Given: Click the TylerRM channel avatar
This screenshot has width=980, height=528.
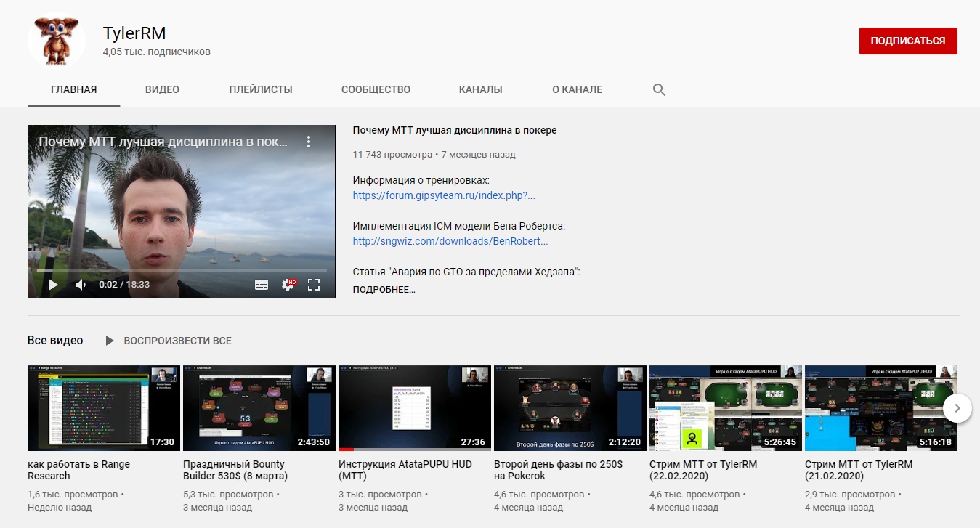Looking at the screenshot, I should coord(57,41).
